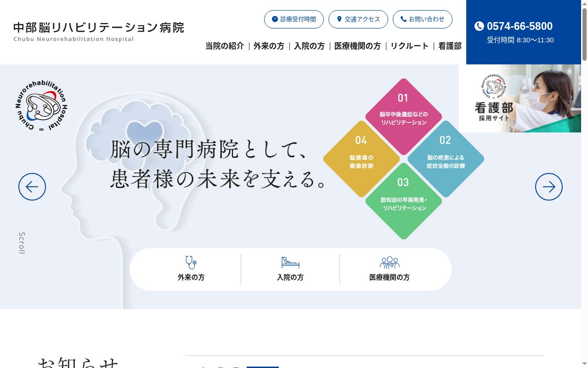Select the pink 01 脳卒中後遺症 diamond

click(403, 117)
